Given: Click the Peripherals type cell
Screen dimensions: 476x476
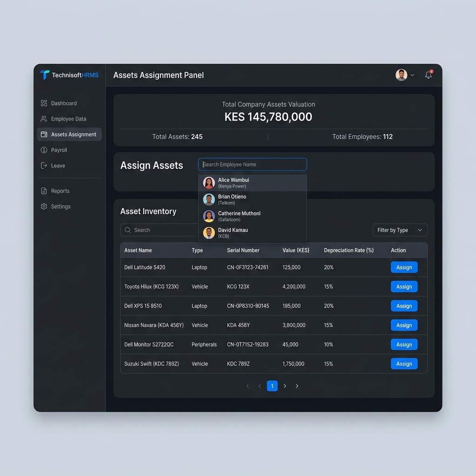Looking at the screenshot, I should click(x=204, y=344).
